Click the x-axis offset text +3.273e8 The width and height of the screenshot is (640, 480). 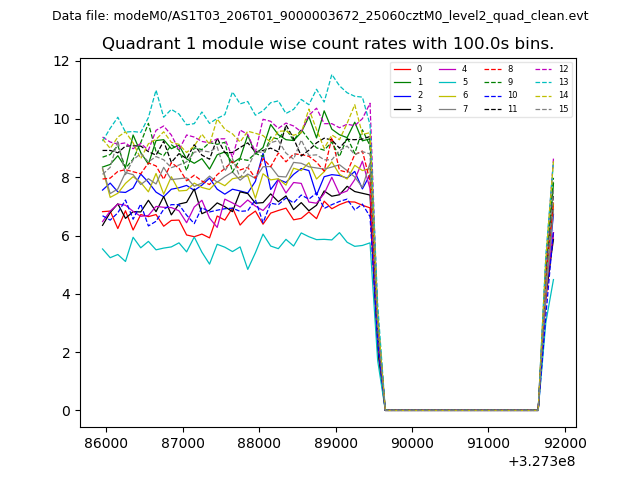541,461
